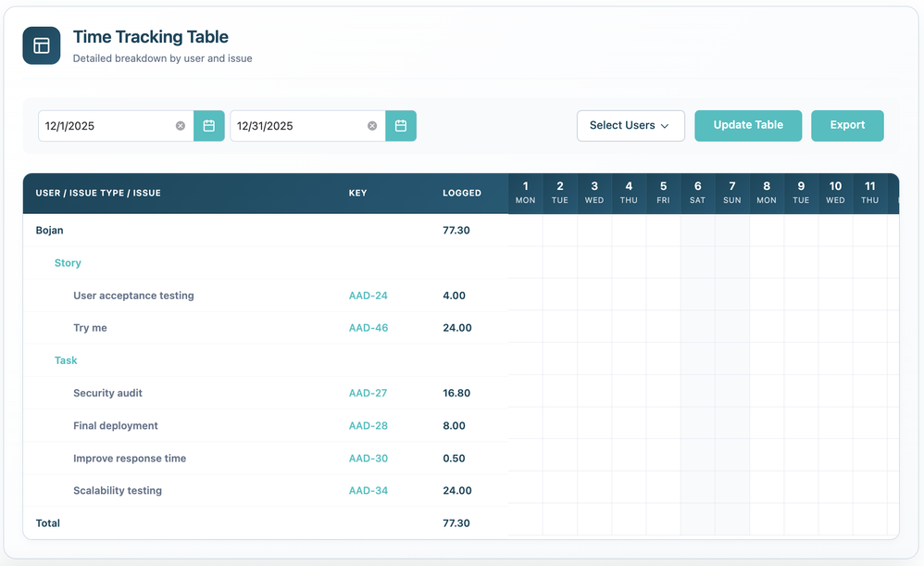Click the 0.50 logged value

[454, 459]
